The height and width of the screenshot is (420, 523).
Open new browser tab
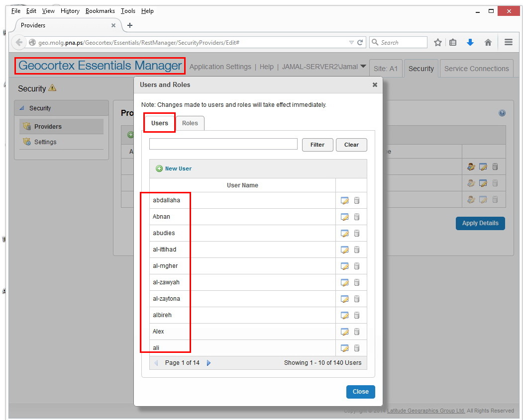(130, 25)
